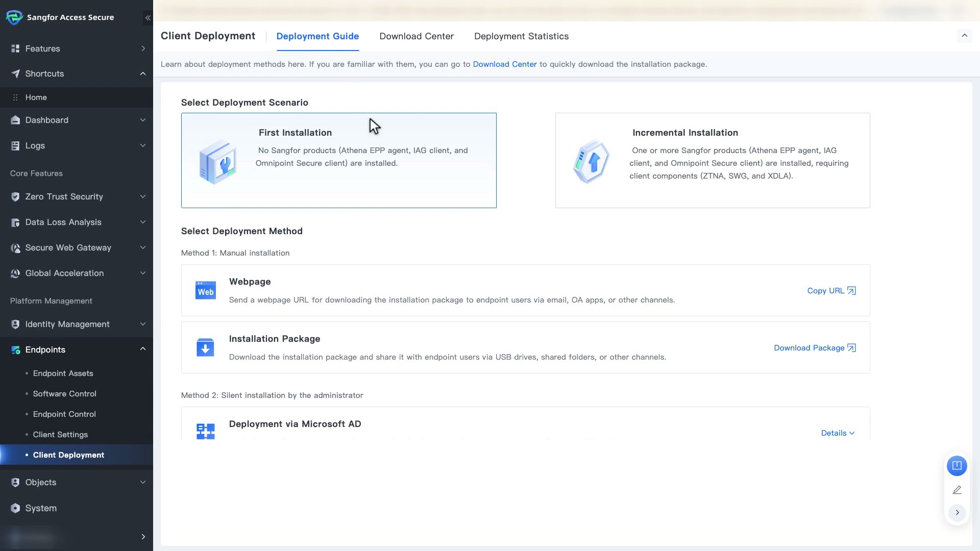Image resolution: width=980 pixels, height=551 pixels.
Task: Click Deployment via Microsoft AD heading
Action: tap(295, 424)
